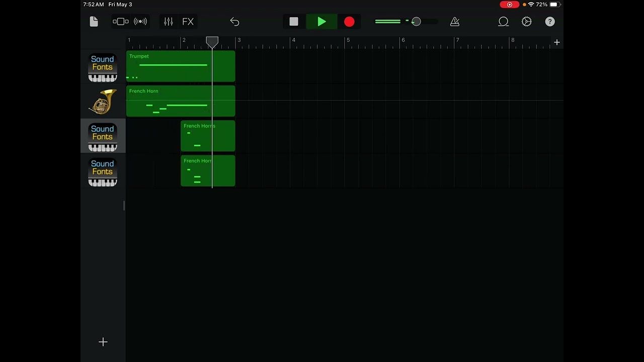
Task: Open song settings gear
Action: tap(527, 22)
